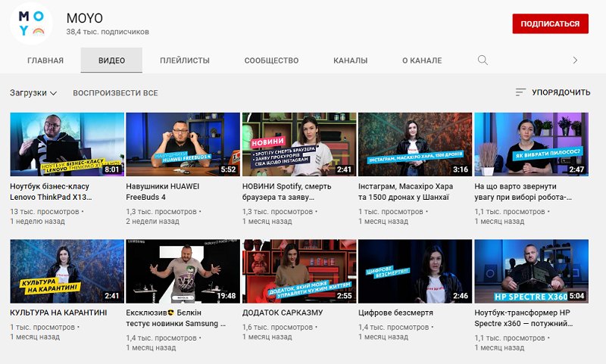Click the red Подписаться button
This screenshot has height=364, width=606.
coord(551,24)
